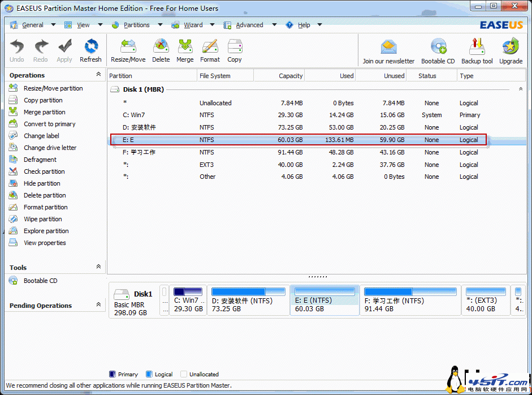Sort by File System column header
Image resolution: width=532 pixels, height=395 pixels.
tap(225, 76)
